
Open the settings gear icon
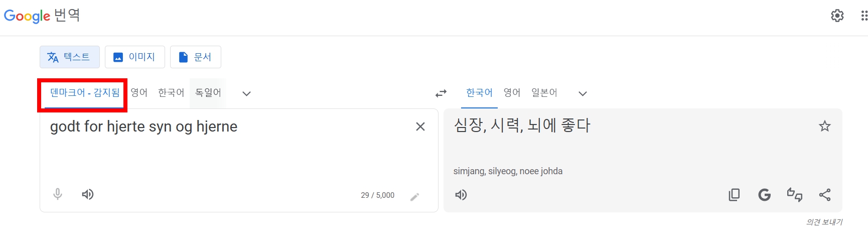tap(837, 16)
